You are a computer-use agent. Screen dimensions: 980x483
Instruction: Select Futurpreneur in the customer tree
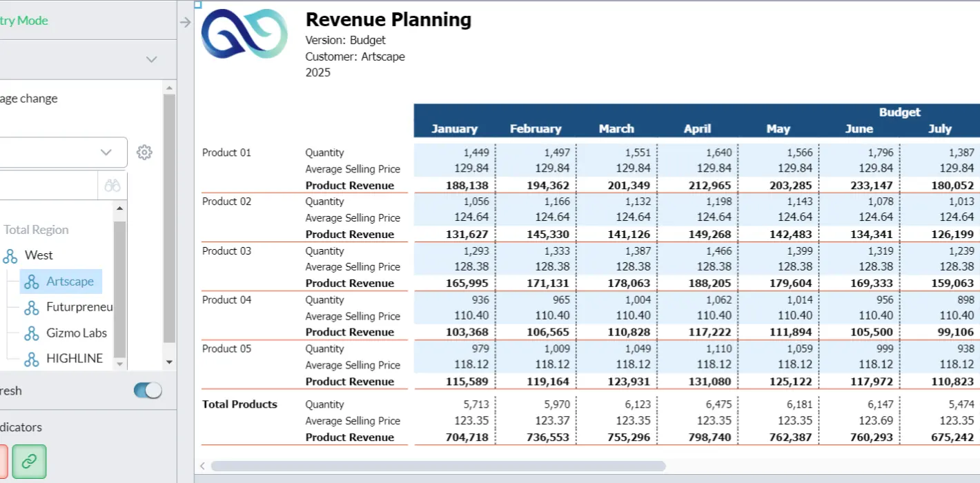click(x=79, y=307)
